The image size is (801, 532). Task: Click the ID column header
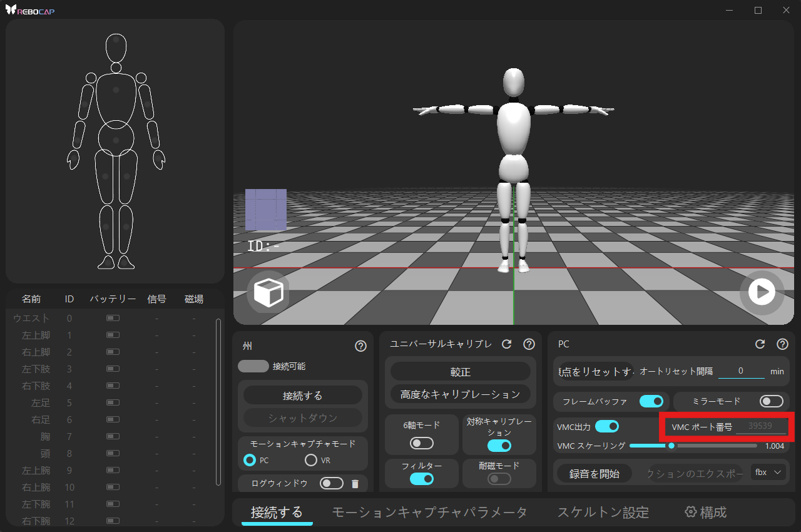pyautogui.click(x=69, y=299)
